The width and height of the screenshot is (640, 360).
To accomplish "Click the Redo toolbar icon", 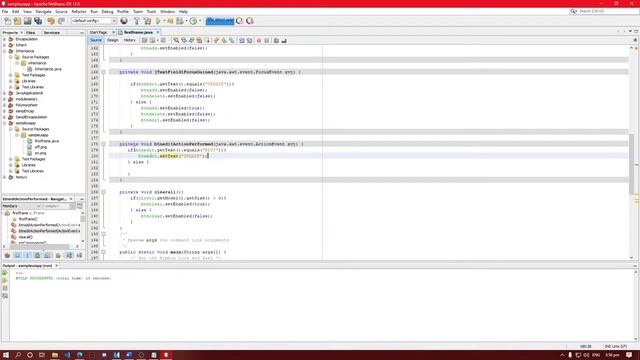I will [61, 21].
